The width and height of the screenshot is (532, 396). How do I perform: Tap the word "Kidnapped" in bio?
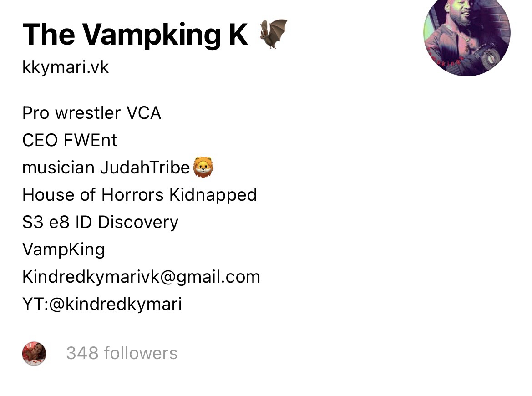pyautogui.click(x=213, y=195)
